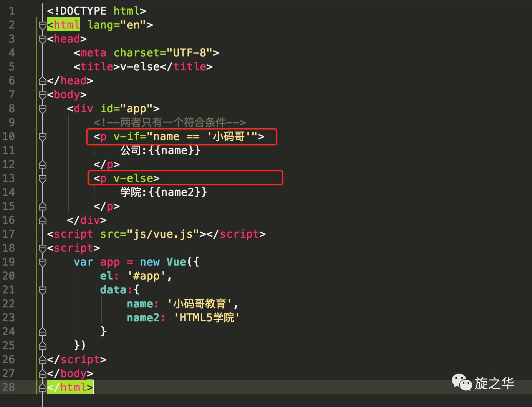Viewport: 532px width, 407px height.
Task: Click the fold-end marker beside </body> on line 27
Action: coord(42,373)
